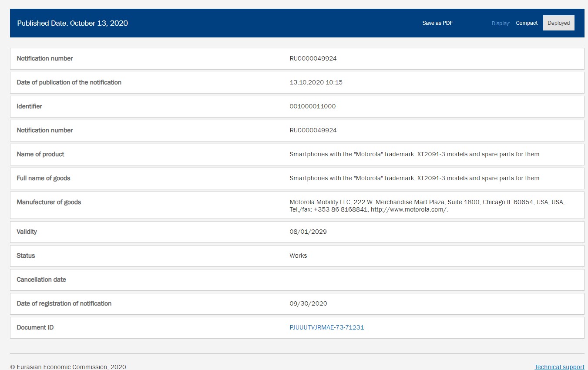Click the Eurasian Economic Commission copyright text

click(x=68, y=367)
